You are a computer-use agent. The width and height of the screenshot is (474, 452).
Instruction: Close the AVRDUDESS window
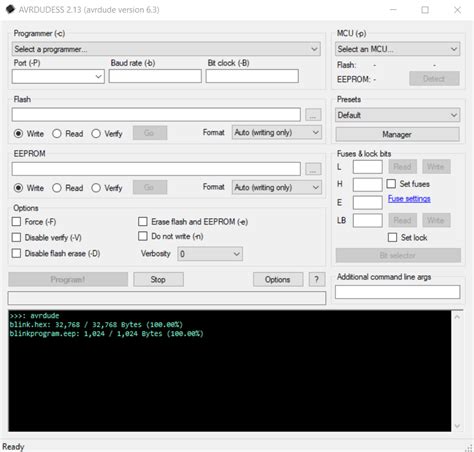pos(457,10)
